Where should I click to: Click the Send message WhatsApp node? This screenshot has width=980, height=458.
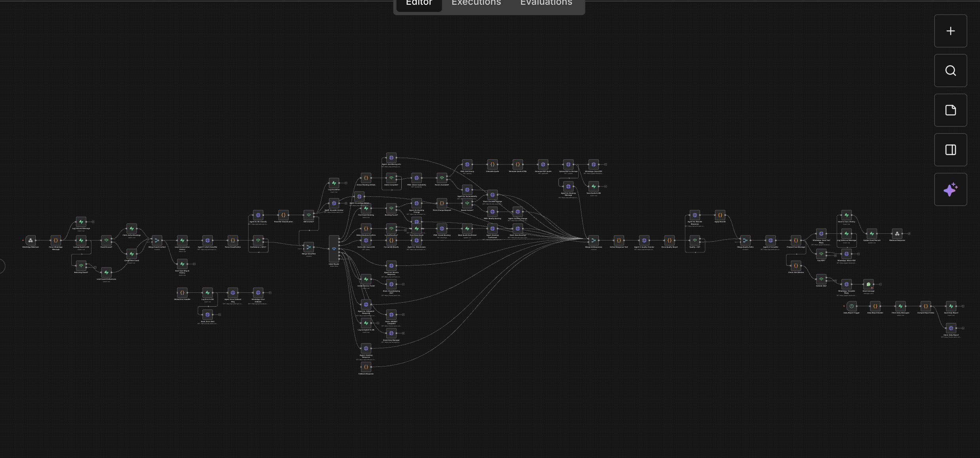click(x=868, y=284)
